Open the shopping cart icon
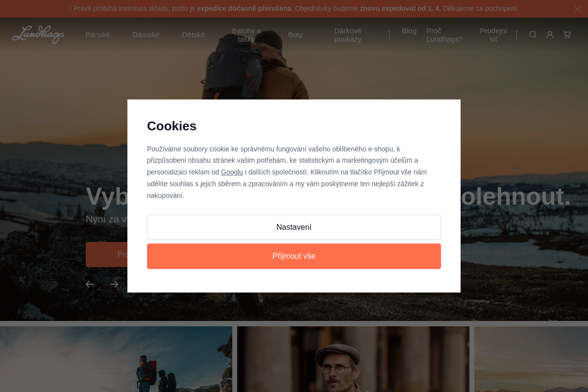The image size is (588, 392). coord(567,35)
